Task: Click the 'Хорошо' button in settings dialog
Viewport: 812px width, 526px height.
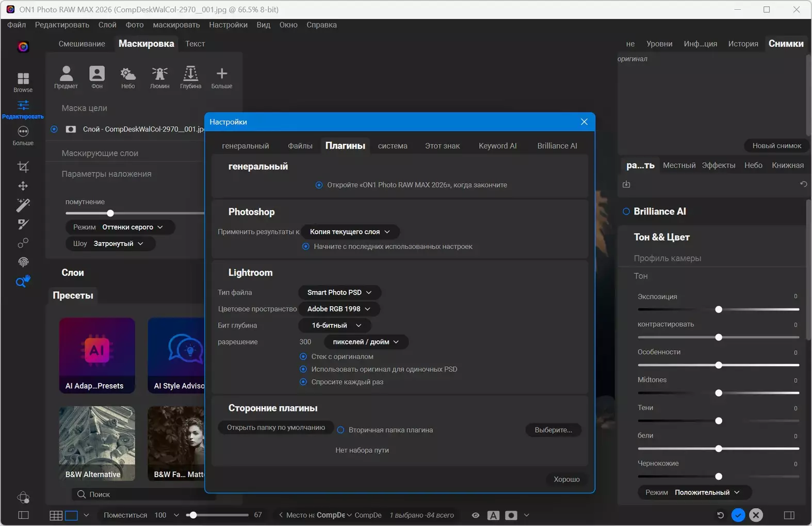Action: [566, 479]
